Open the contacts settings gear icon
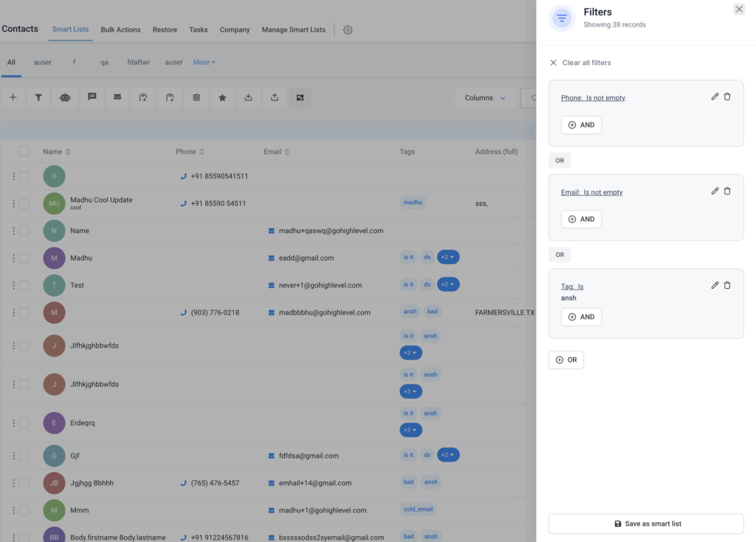Viewport: 756px width, 542px height. [x=348, y=30]
